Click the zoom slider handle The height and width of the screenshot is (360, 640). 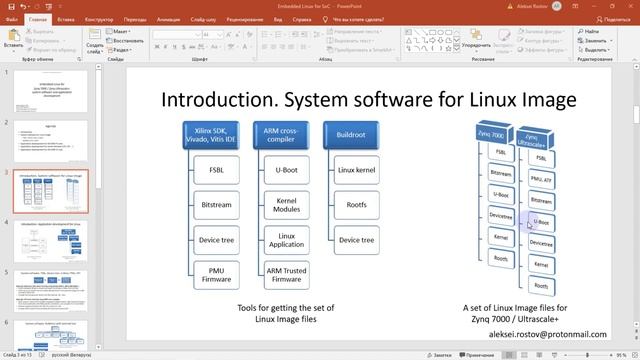tap(587, 355)
